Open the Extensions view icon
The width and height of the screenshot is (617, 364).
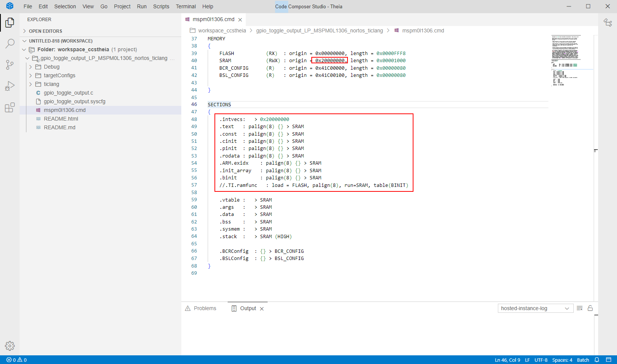[10, 108]
